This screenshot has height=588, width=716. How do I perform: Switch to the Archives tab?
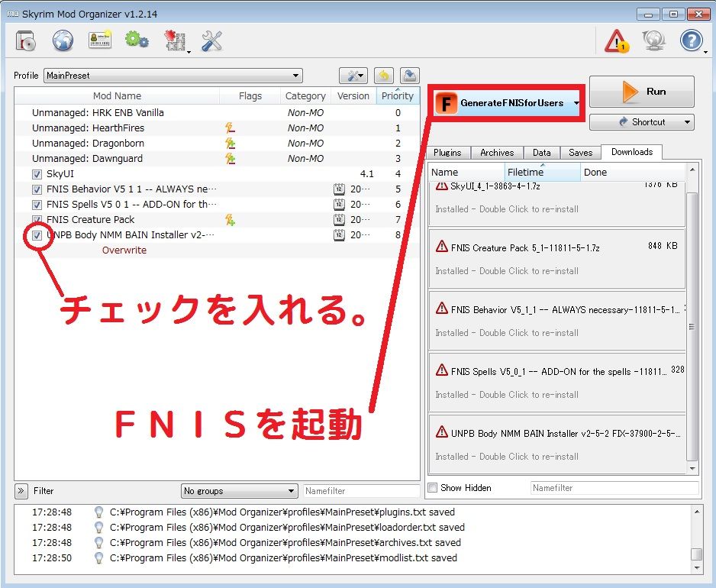tap(497, 153)
